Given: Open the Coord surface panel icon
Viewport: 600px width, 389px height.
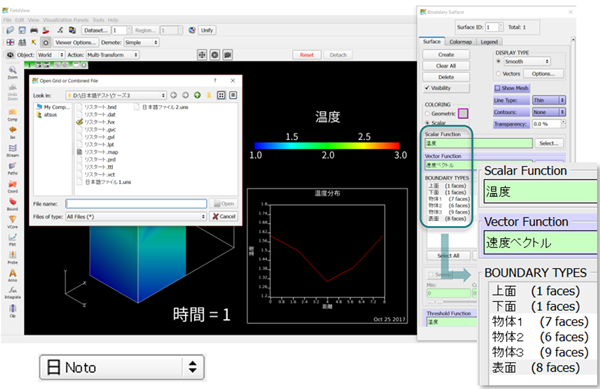Looking at the screenshot, I should (13, 186).
